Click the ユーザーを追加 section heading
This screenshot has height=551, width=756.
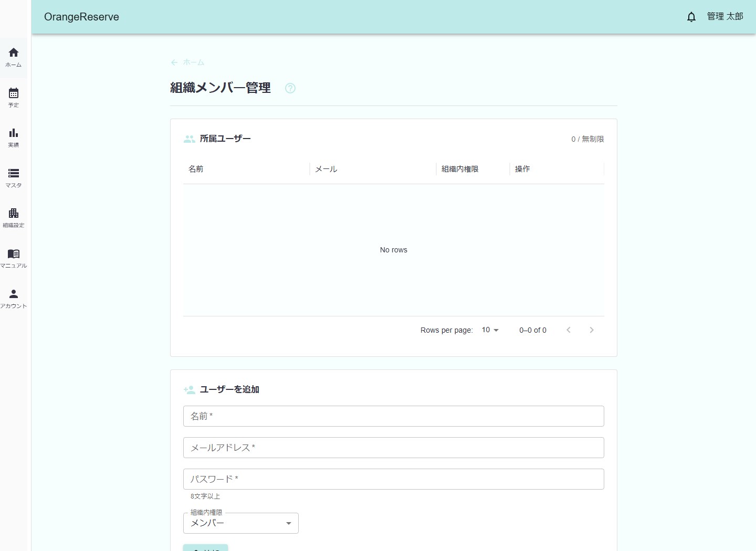click(x=229, y=389)
